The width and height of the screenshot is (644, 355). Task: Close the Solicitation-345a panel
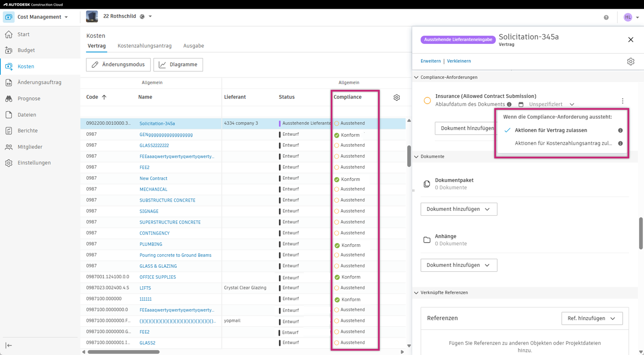(x=631, y=39)
